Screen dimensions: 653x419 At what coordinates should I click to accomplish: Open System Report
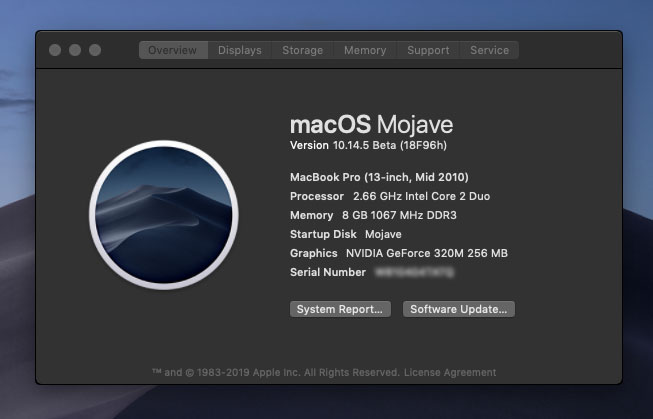(340, 309)
